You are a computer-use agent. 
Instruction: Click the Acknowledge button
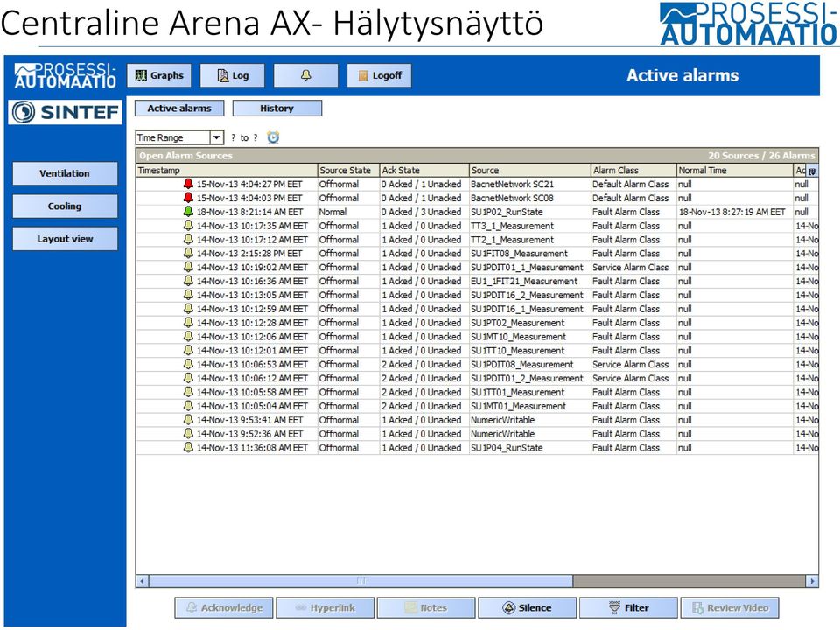pos(224,608)
